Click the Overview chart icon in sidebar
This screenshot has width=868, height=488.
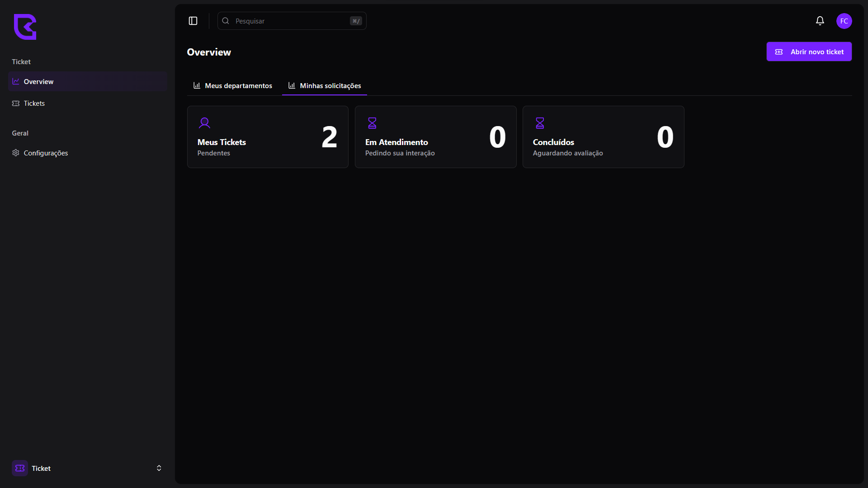coord(16,81)
